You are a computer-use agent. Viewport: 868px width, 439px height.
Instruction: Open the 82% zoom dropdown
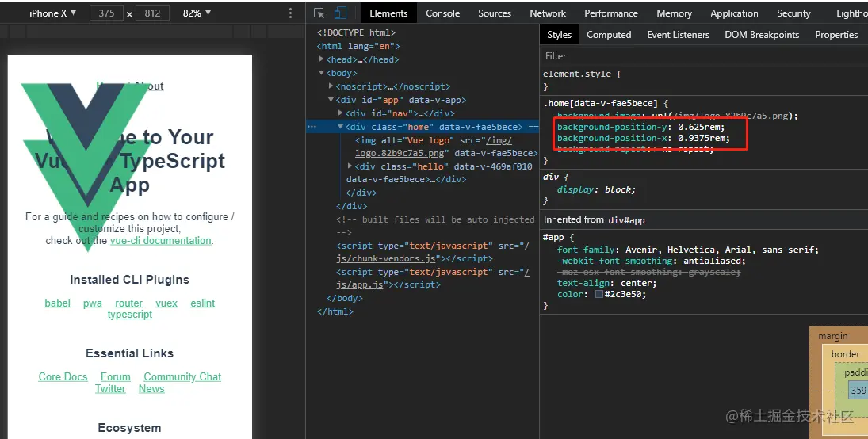coord(197,13)
